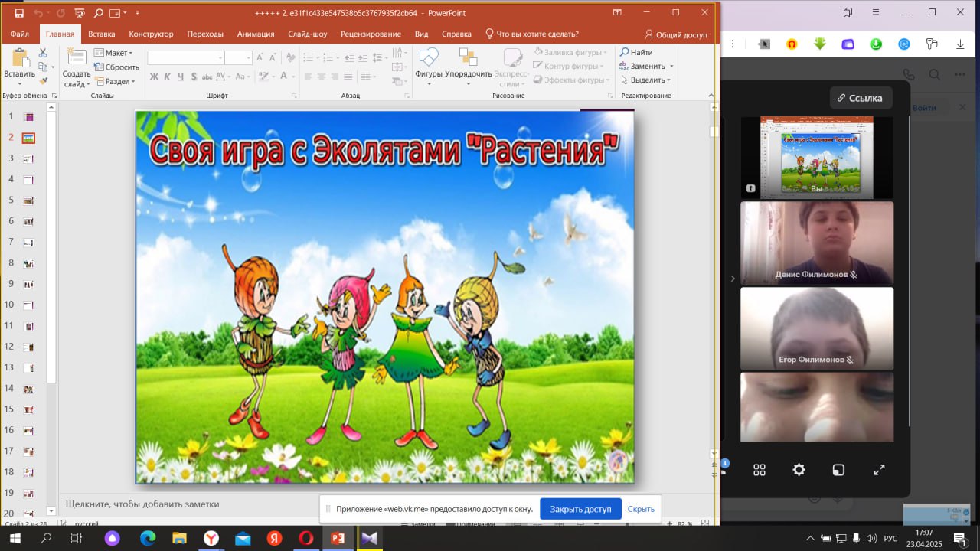Click the Cut scissors icon

pyautogui.click(x=43, y=53)
